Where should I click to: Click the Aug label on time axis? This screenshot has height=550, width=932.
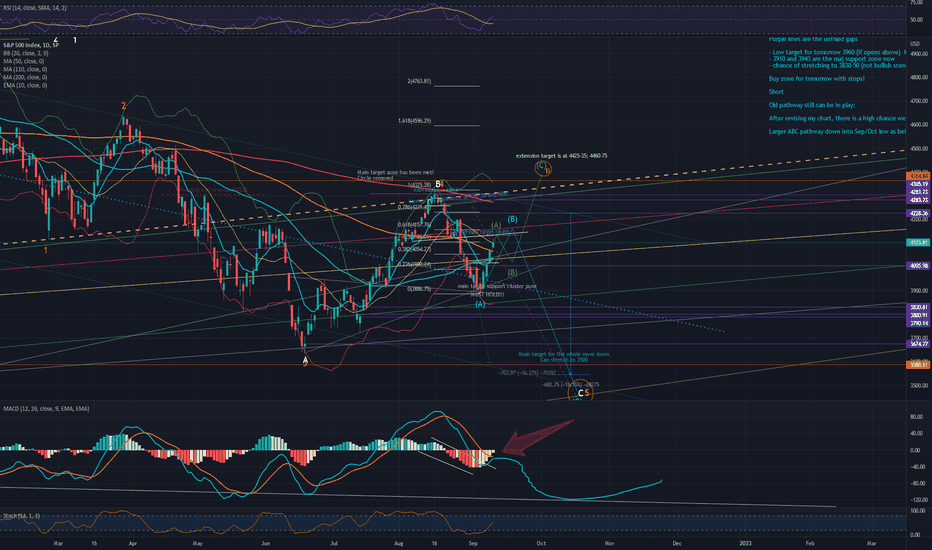[x=399, y=543]
